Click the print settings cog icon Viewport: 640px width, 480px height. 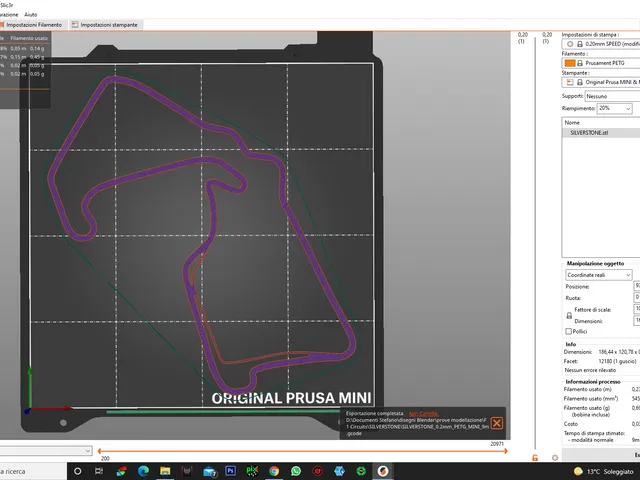tap(570, 44)
